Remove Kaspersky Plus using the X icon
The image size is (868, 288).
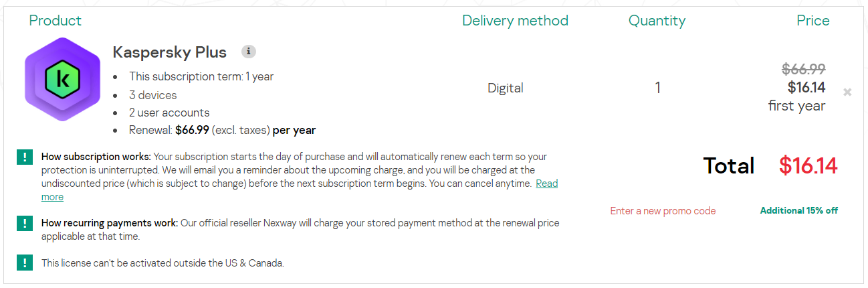[847, 92]
